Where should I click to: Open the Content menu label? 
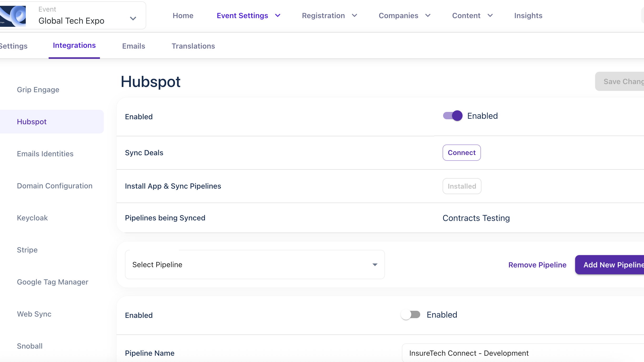(466, 16)
